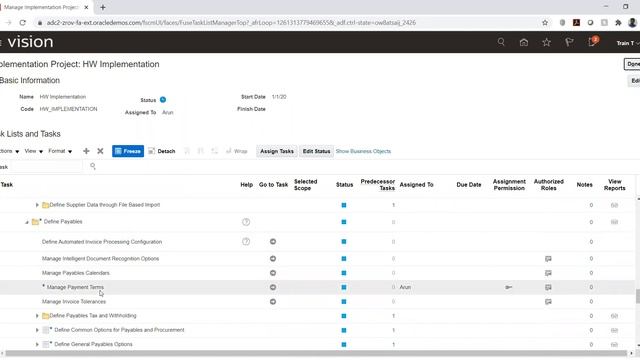Open help for Define Automated Invoice Processing Configuration
Viewport: 640px width, 360px height.
(246, 242)
